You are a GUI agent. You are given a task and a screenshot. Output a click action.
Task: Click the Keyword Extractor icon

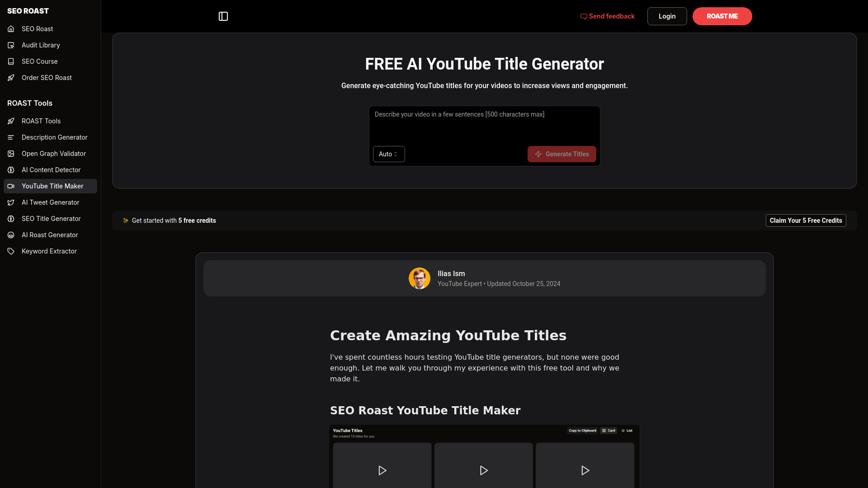pyautogui.click(x=11, y=251)
